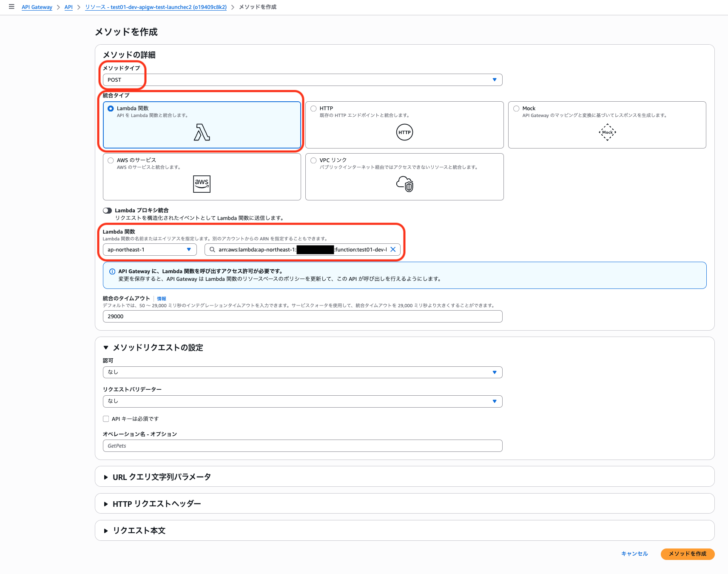The image size is (728, 574).
Task: Click the VPC link cloud shield icon
Action: [404, 184]
